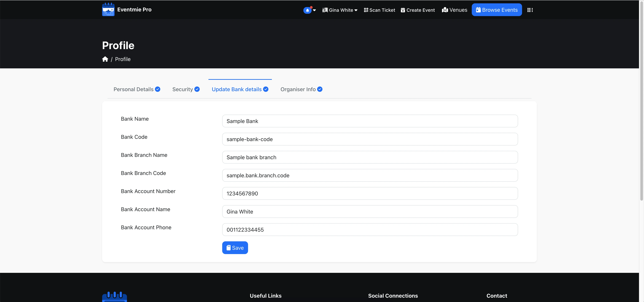This screenshot has width=644, height=302.
Task: Click the Save button
Action: point(235,248)
